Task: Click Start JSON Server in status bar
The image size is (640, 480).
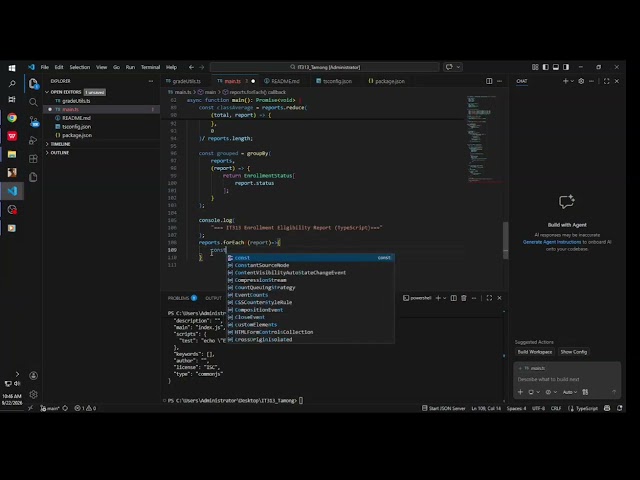Action: pos(443,408)
